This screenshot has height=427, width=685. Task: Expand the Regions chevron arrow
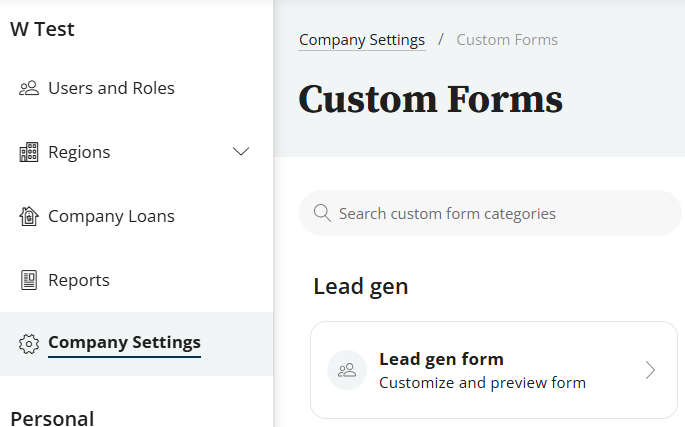(241, 152)
